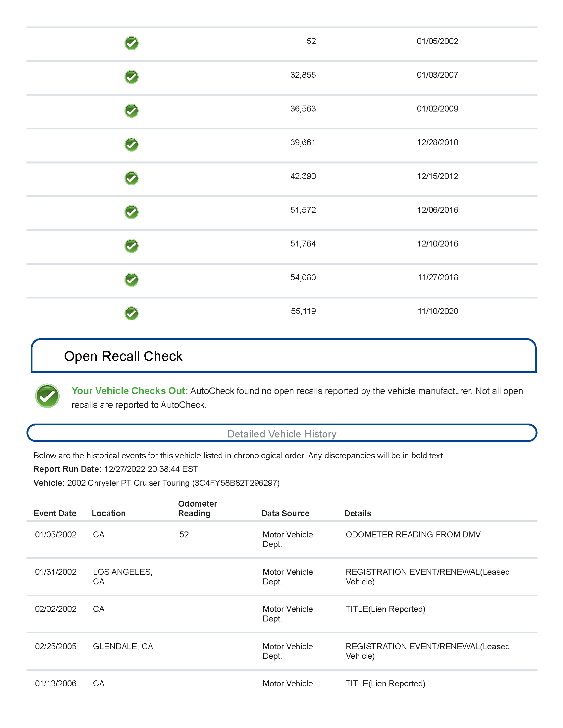The height and width of the screenshot is (728, 563).
Task: Click the Your Vehicle Checks Out text
Action: [x=130, y=391]
